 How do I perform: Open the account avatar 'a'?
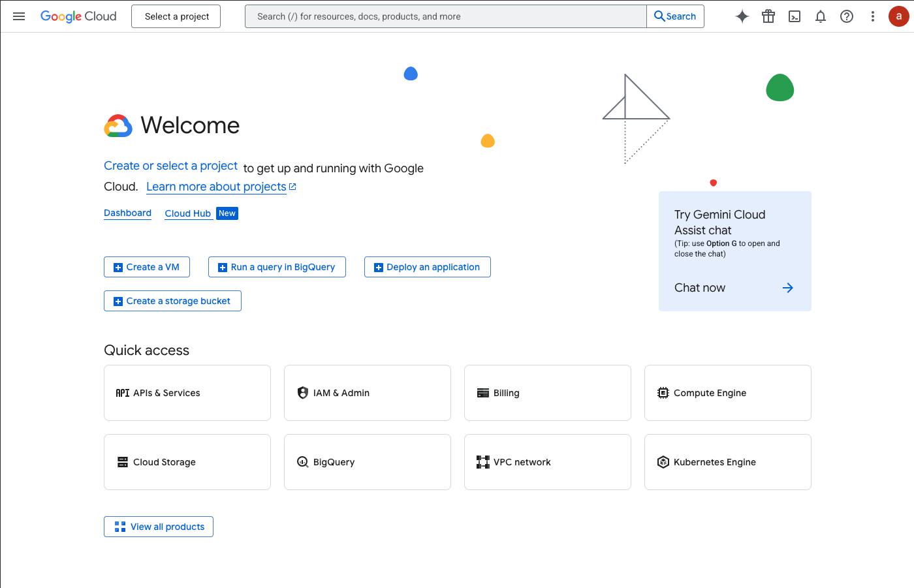coord(899,16)
